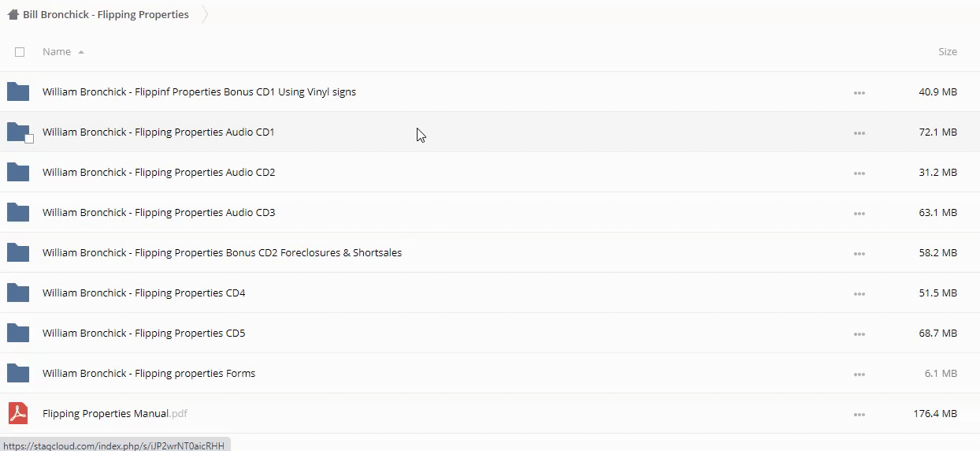980x451 pixels.
Task: Click Bill Bronchick - Flipping Properties breadcrumb
Action: (x=106, y=14)
